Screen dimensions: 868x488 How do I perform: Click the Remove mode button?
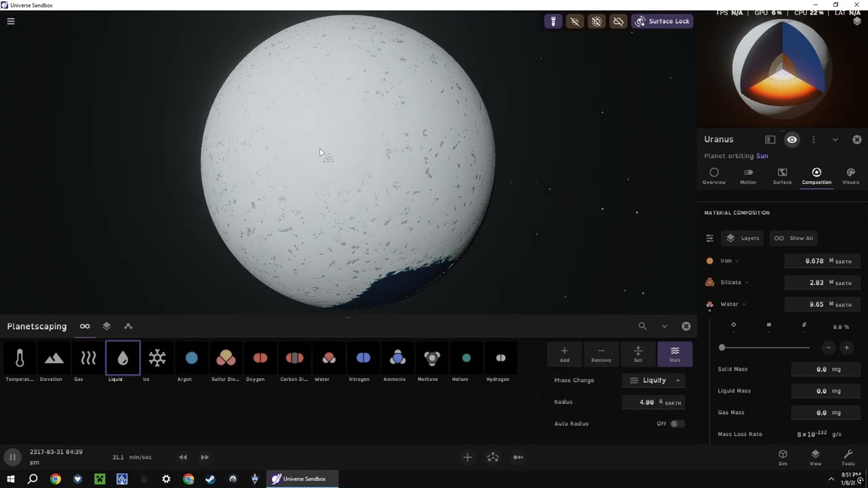pos(601,354)
